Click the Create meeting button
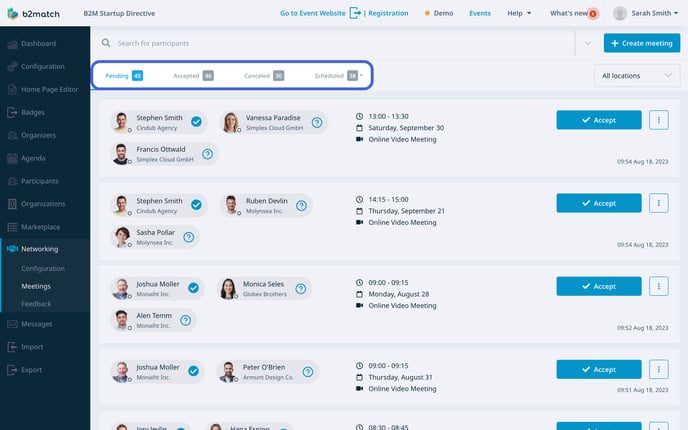 click(x=641, y=43)
